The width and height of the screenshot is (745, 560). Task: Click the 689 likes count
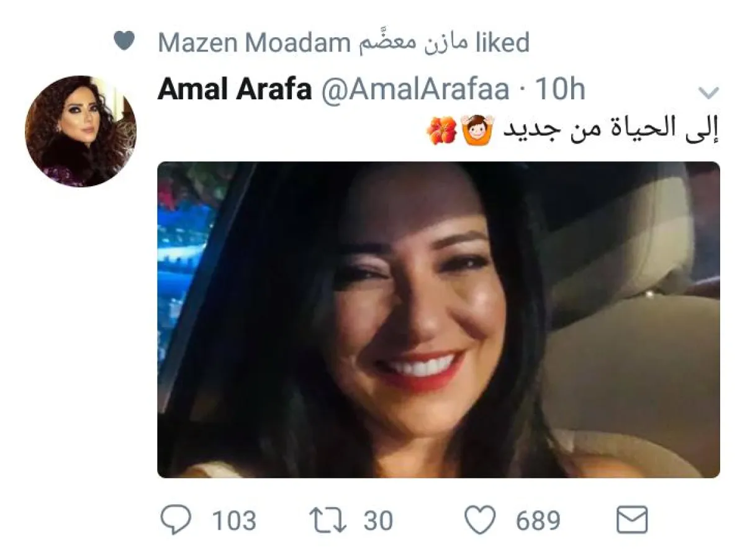coord(538,520)
